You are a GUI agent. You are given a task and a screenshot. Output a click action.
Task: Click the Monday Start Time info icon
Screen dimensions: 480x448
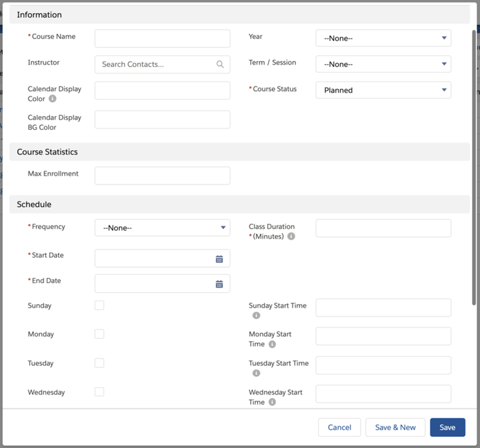click(x=272, y=344)
